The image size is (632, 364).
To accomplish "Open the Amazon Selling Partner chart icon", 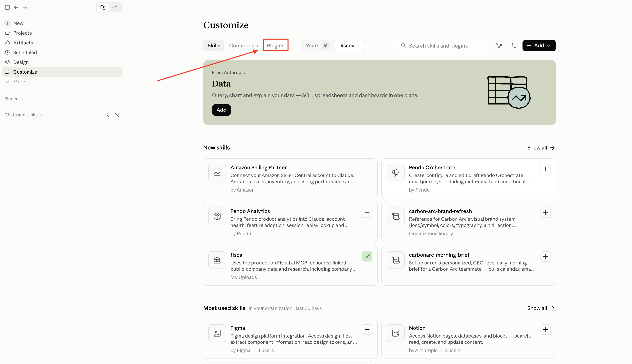I will [217, 173].
